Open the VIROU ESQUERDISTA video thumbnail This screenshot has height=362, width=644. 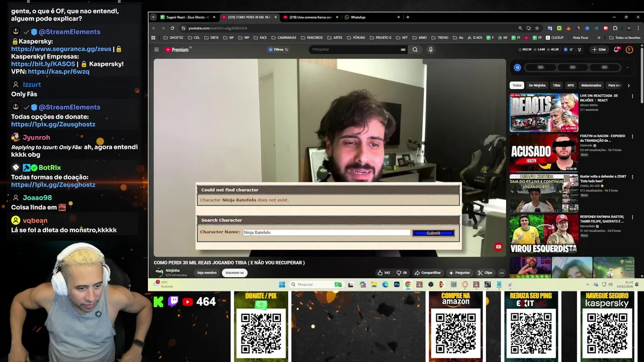[544, 234]
